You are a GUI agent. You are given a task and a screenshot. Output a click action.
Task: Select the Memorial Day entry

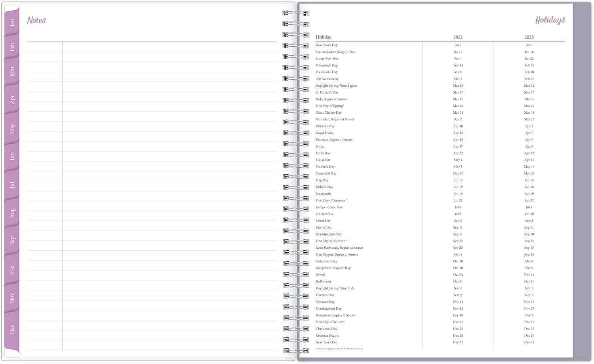(x=326, y=173)
